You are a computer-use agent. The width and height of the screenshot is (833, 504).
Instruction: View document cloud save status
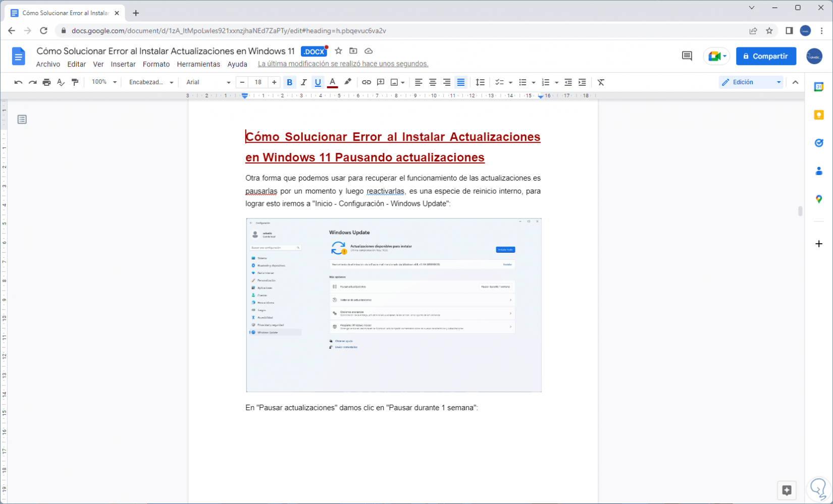point(369,51)
